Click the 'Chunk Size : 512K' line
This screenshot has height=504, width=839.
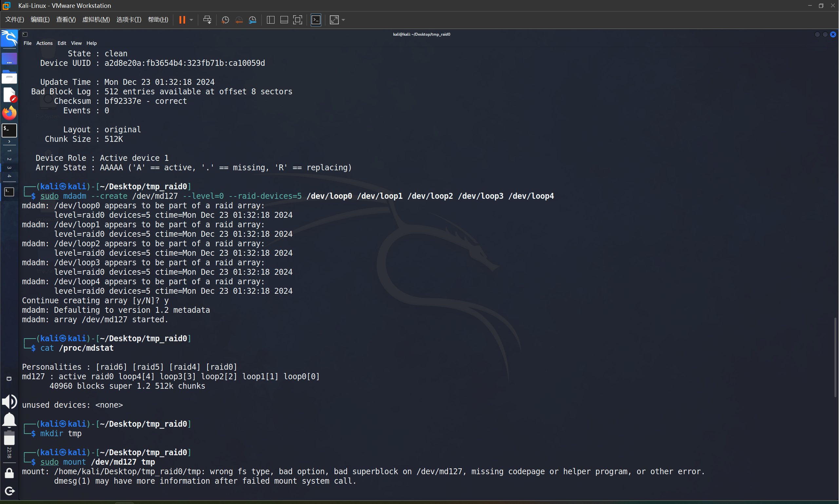[84, 139]
